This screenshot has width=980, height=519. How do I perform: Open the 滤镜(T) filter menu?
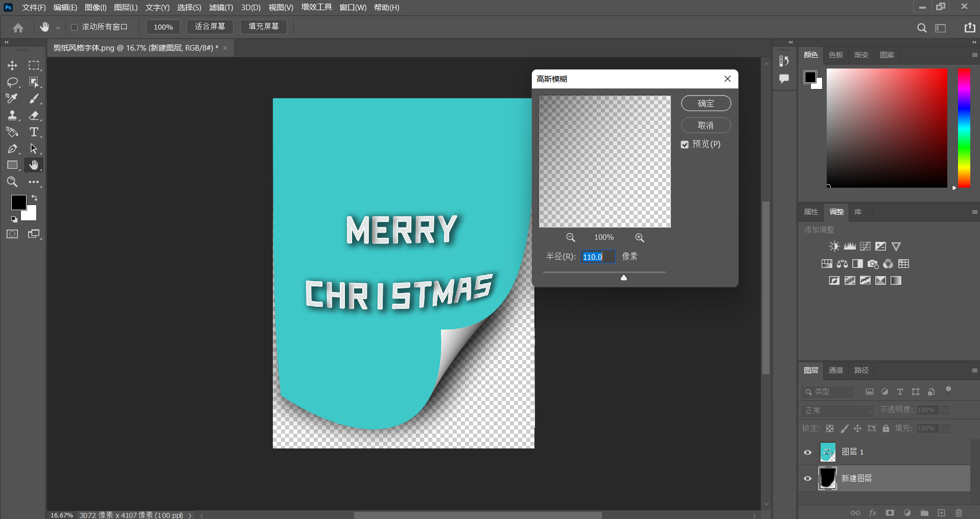click(x=221, y=8)
